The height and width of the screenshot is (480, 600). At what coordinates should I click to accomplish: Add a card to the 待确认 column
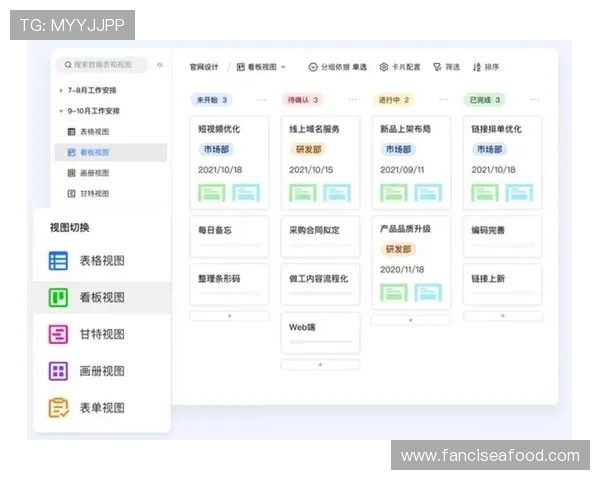click(320, 365)
